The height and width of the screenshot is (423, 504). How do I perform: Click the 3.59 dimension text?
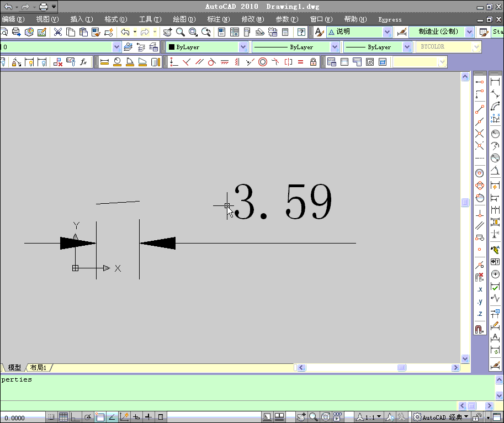(283, 202)
